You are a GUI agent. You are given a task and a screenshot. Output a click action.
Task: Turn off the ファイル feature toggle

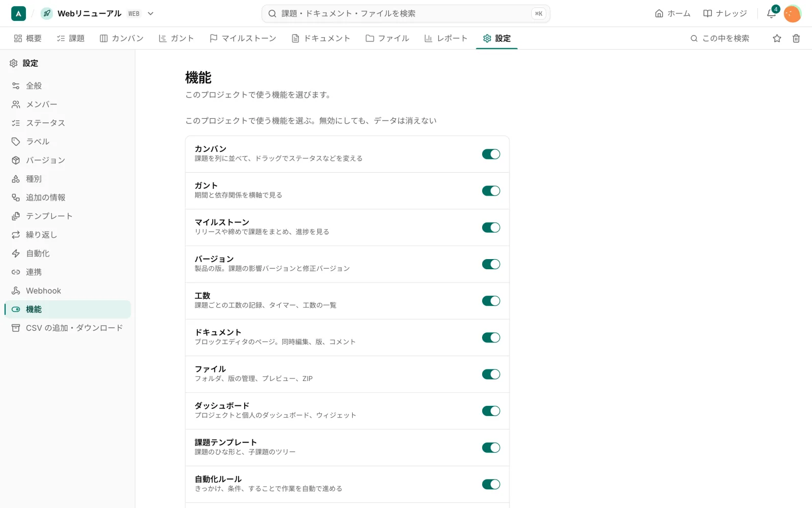coord(491,374)
